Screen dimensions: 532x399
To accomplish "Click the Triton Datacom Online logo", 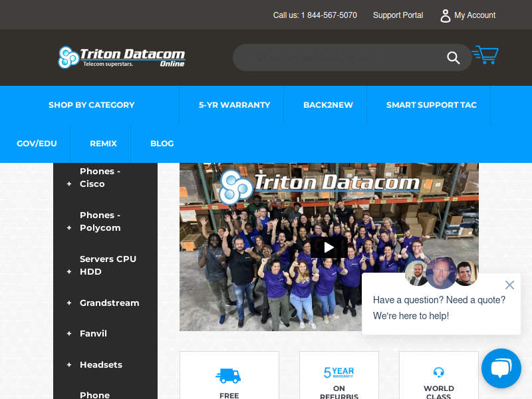I will click(122, 57).
